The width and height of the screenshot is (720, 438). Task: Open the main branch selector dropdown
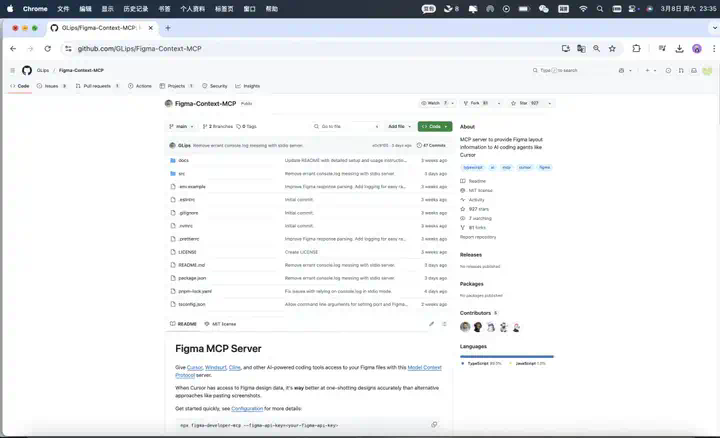[181, 126]
